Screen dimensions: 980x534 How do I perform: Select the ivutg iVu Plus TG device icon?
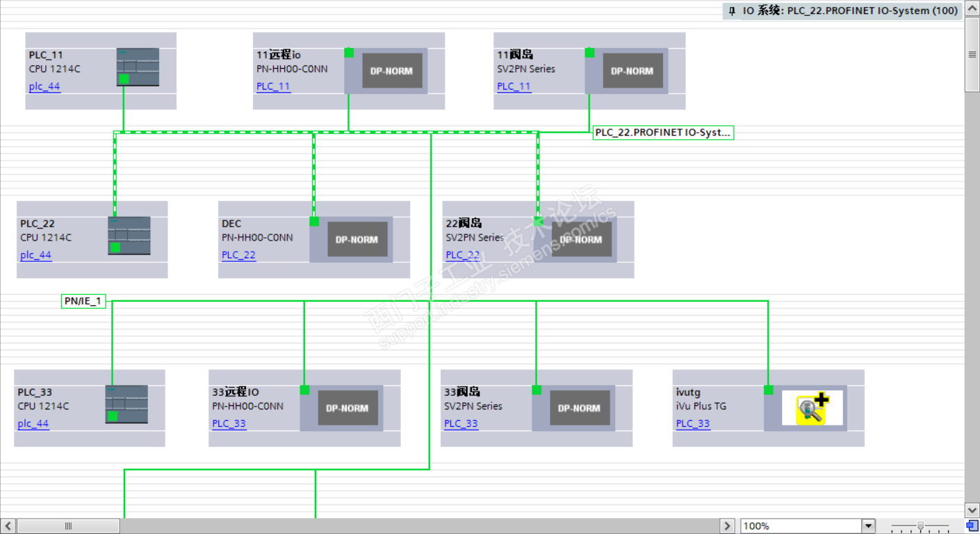click(812, 408)
